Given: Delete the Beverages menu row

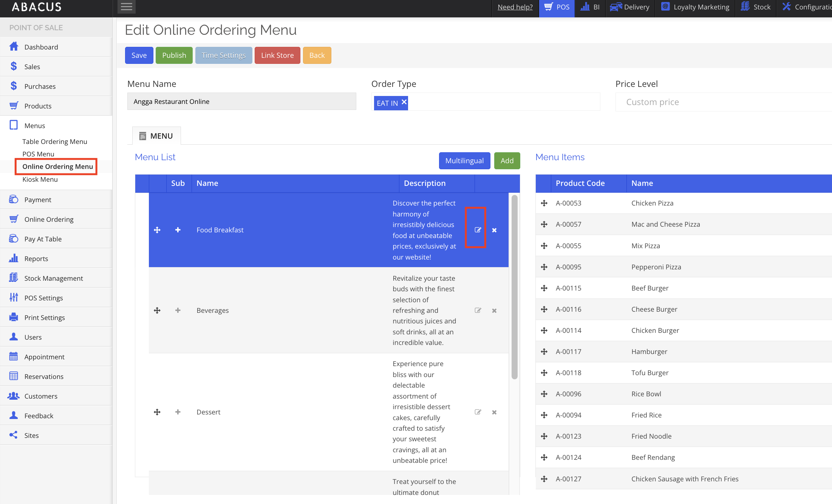Looking at the screenshot, I should (494, 311).
